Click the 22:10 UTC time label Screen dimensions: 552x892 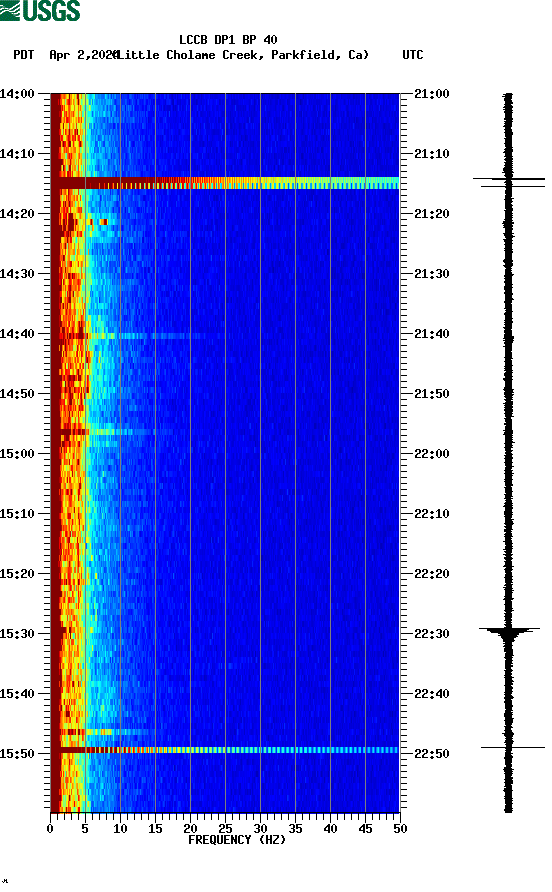[432, 514]
